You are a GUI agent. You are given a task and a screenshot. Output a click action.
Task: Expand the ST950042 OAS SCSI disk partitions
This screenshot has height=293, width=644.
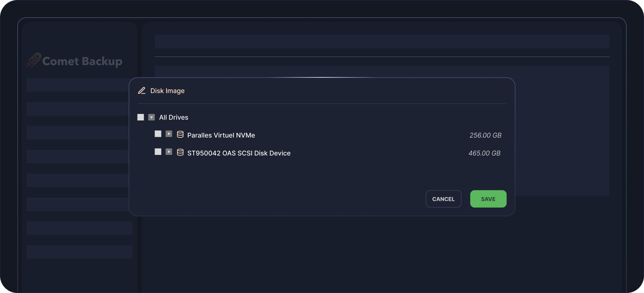[169, 152]
